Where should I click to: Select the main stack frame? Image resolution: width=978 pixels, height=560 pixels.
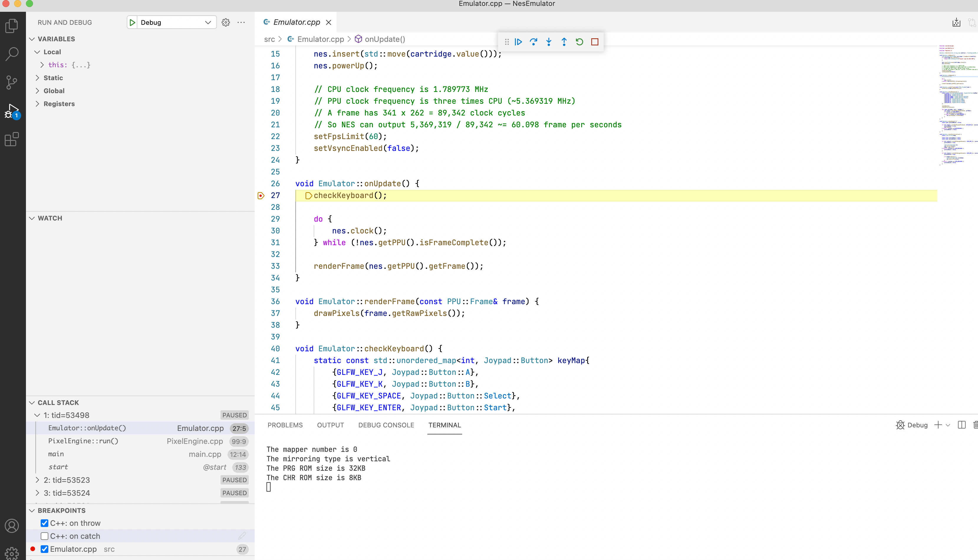tap(140, 454)
